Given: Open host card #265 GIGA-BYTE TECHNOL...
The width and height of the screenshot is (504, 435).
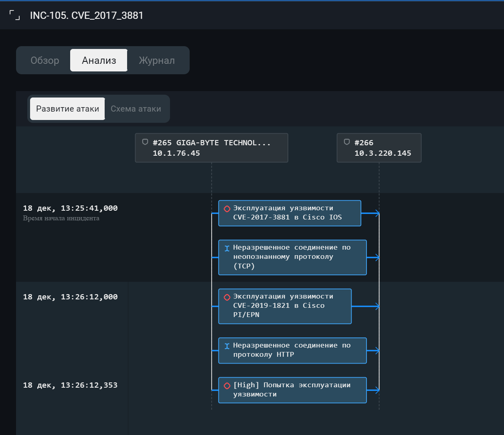Looking at the screenshot, I should (211, 148).
